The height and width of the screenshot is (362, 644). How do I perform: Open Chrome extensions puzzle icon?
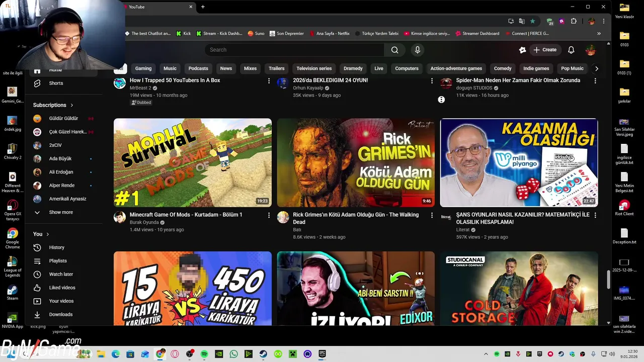coord(574,21)
